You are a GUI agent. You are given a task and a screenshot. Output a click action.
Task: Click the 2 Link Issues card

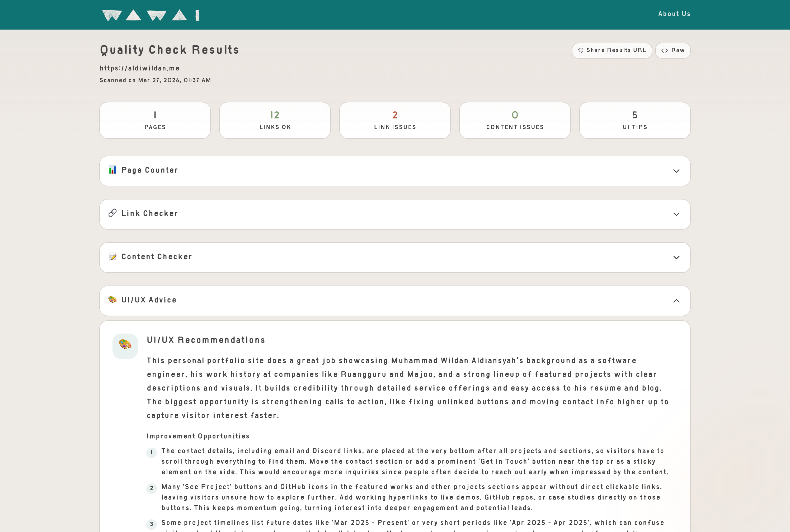point(395,120)
